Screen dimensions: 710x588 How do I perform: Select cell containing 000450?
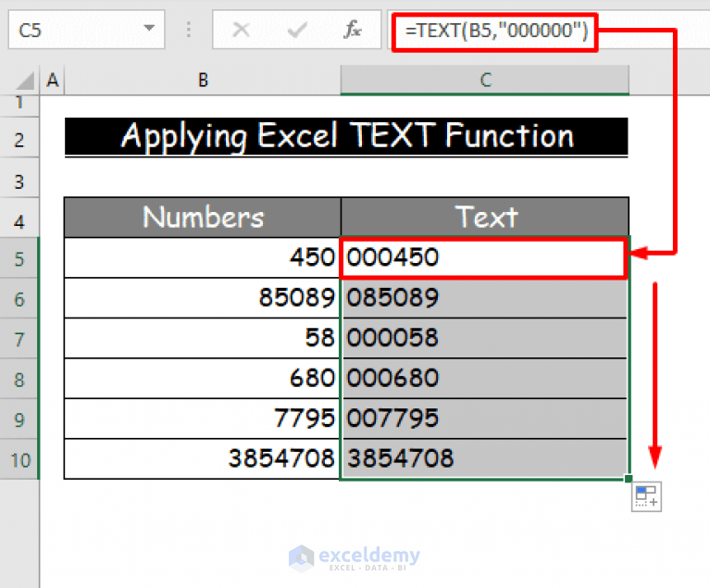pos(484,257)
